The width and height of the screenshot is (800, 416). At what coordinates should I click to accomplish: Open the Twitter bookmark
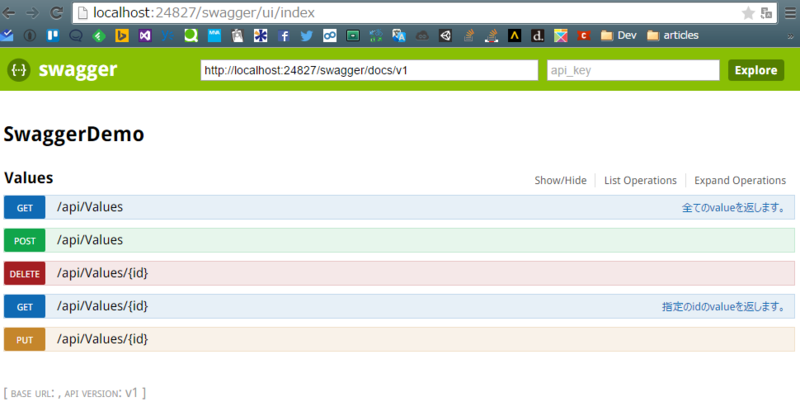click(307, 35)
